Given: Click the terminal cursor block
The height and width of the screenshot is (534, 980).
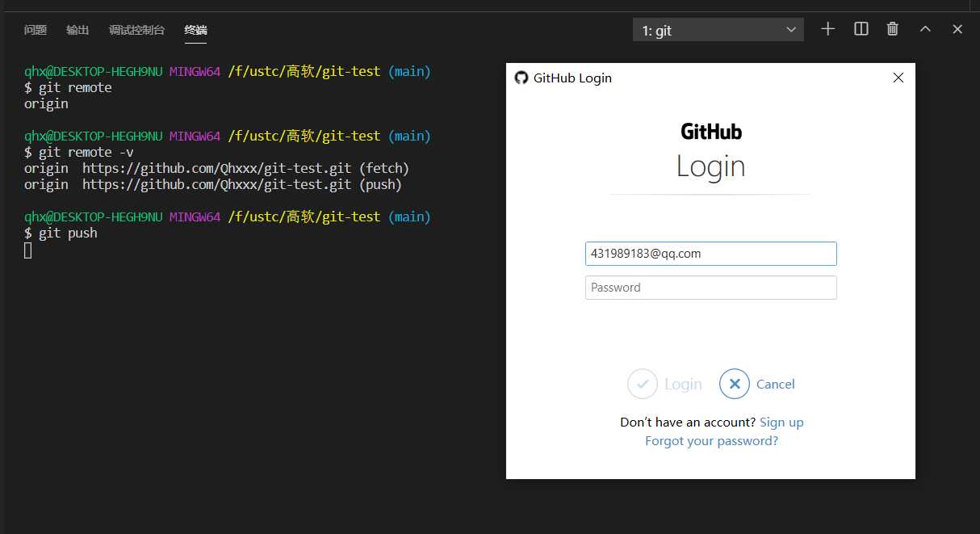Looking at the screenshot, I should [x=28, y=250].
